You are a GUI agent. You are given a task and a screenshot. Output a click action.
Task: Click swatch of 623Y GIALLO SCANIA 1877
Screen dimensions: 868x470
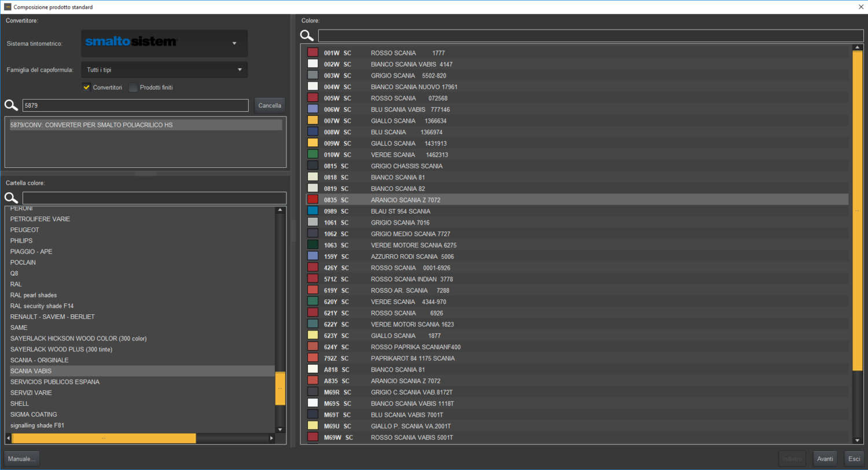(313, 335)
